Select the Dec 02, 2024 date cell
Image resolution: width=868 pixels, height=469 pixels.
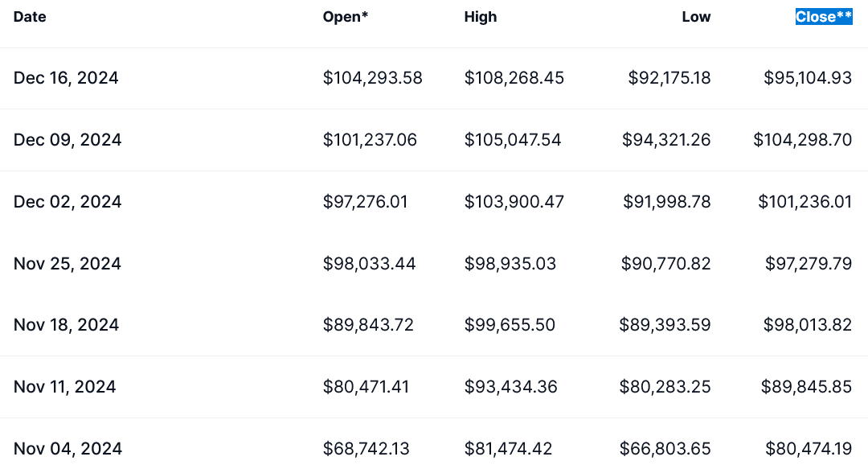tap(68, 201)
